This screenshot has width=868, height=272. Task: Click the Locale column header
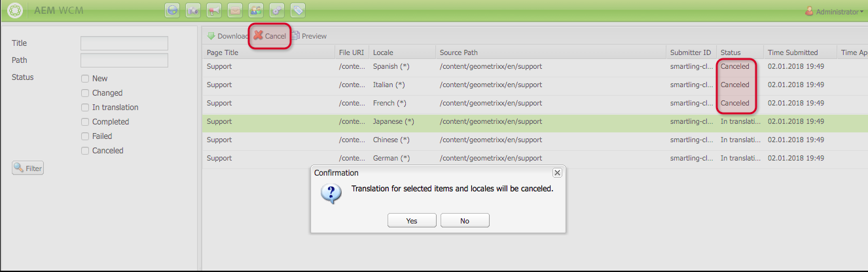point(383,52)
